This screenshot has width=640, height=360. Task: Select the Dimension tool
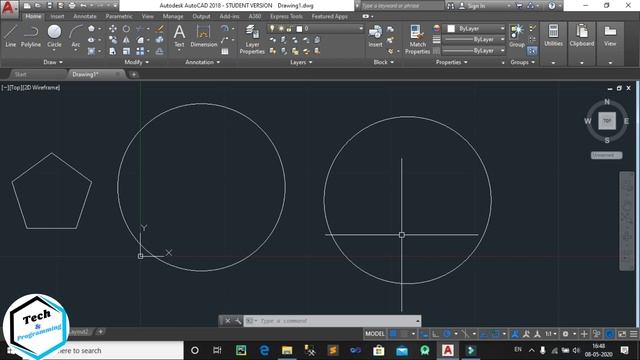coord(203,36)
